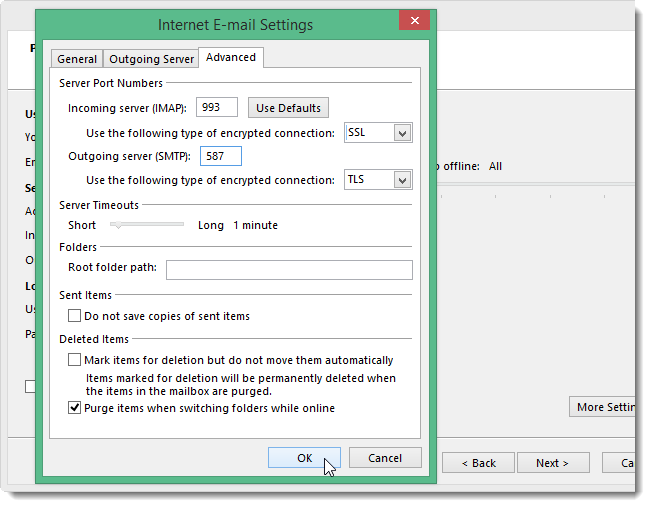Viewport: 650px width, 507px height.
Task: Click Cancel in the E-mail Settings dialog
Action: click(385, 458)
